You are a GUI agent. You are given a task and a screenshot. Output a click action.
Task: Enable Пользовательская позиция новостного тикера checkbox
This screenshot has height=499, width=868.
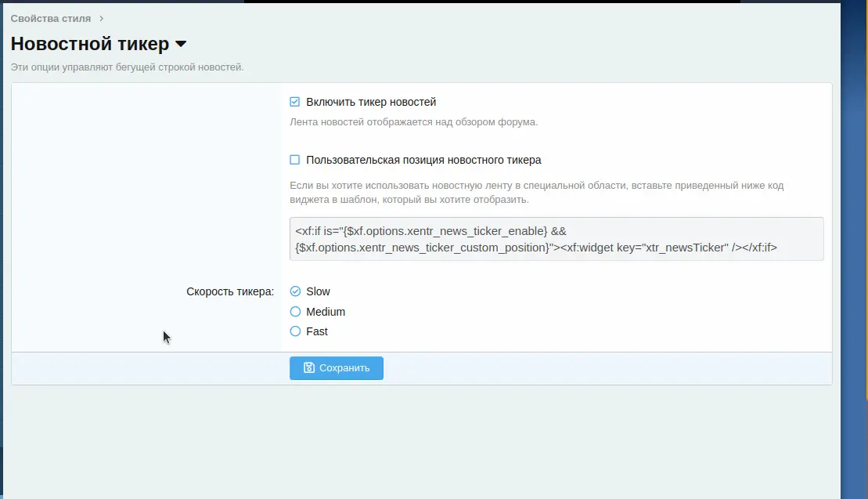pyautogui.click(x=295, y=160)
